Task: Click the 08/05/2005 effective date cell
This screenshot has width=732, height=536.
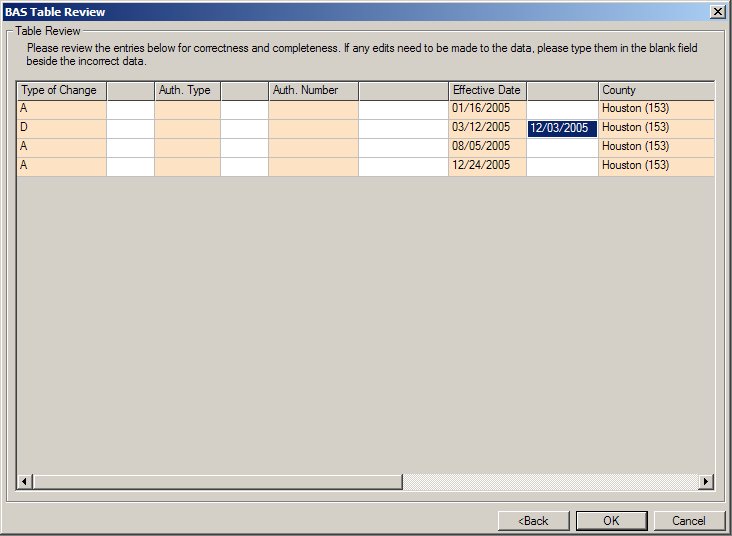Action: pos(487,148)
